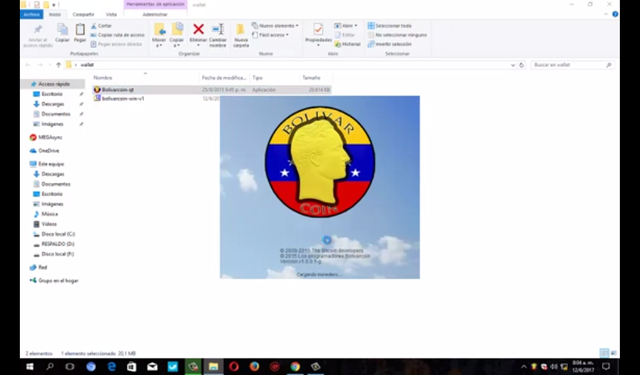
Task: Open Firefox from the taskbar
Action: [x=254, y=366]
